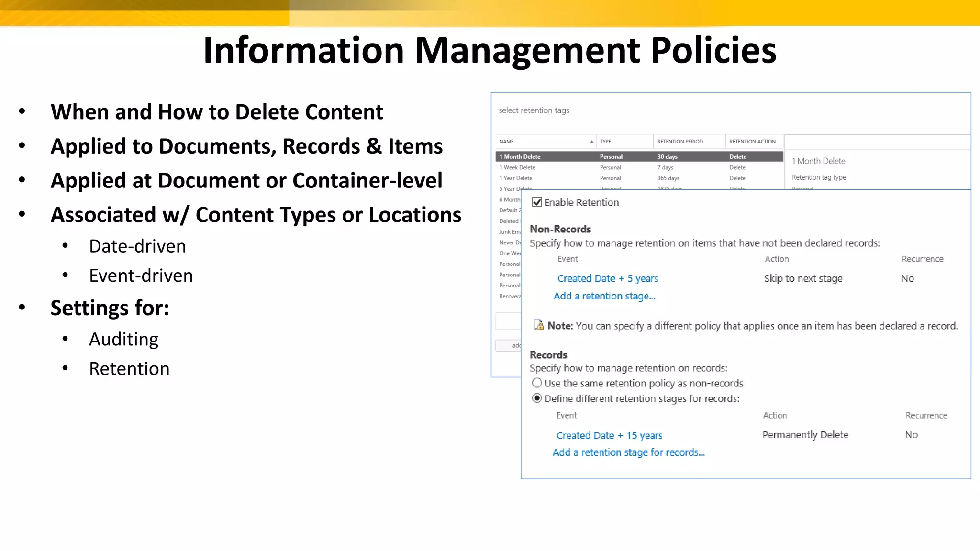The image size is (980, 551).
Task: Click the 'Non-Records' section heading
Action: [x=560, y=229]
